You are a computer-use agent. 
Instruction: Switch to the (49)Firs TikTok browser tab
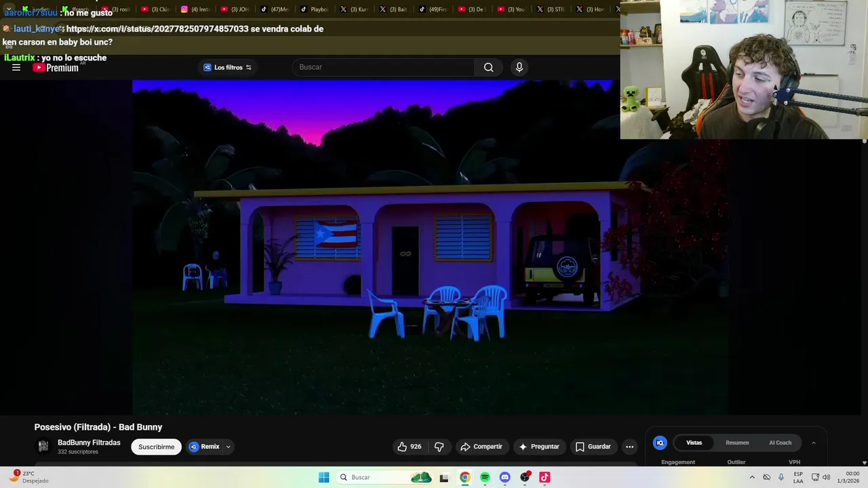pyautogui.click(x=433, y=9)
